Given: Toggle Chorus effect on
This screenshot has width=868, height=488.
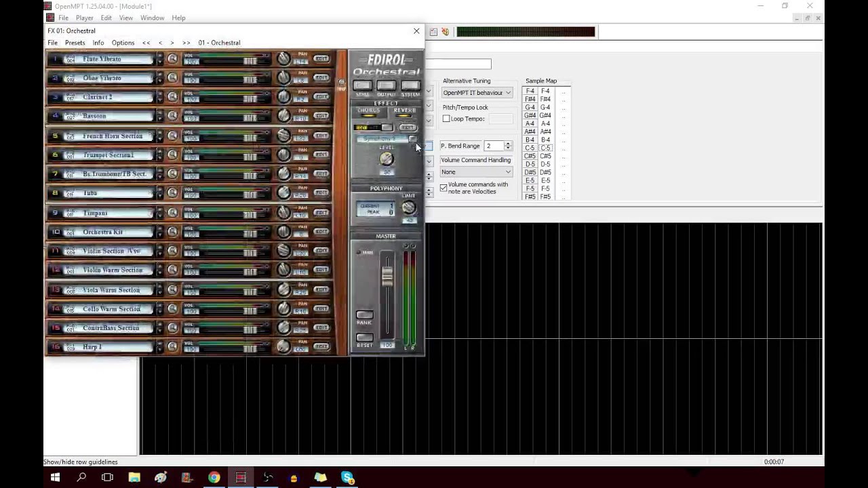Looking at the screenshot, I should 369,112.
